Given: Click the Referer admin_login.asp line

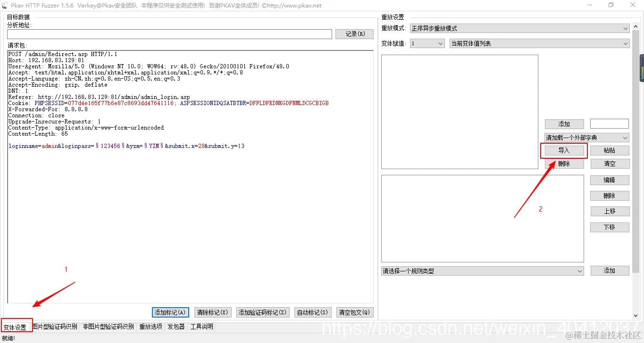Looking at the screenshot, I should tap(99, 97).
